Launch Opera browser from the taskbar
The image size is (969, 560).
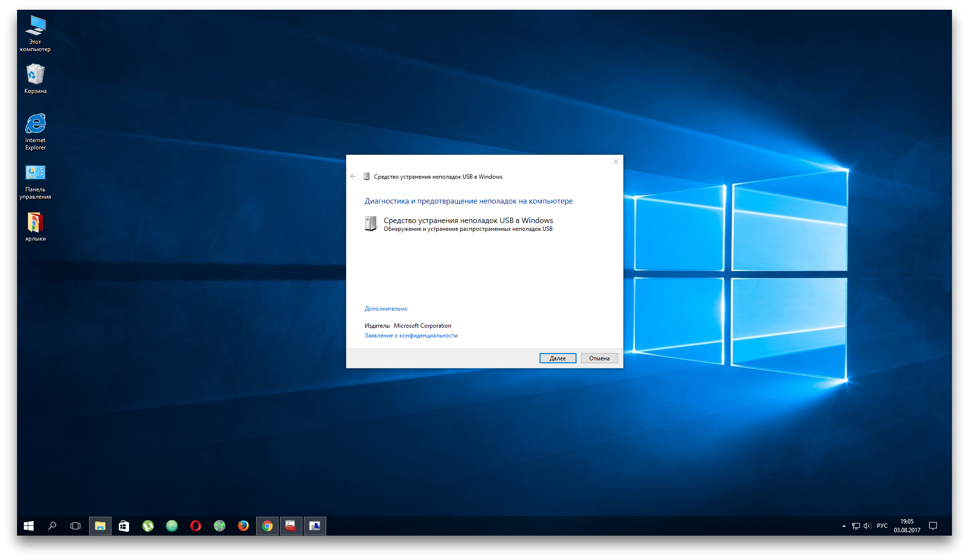tap(196, 526)
